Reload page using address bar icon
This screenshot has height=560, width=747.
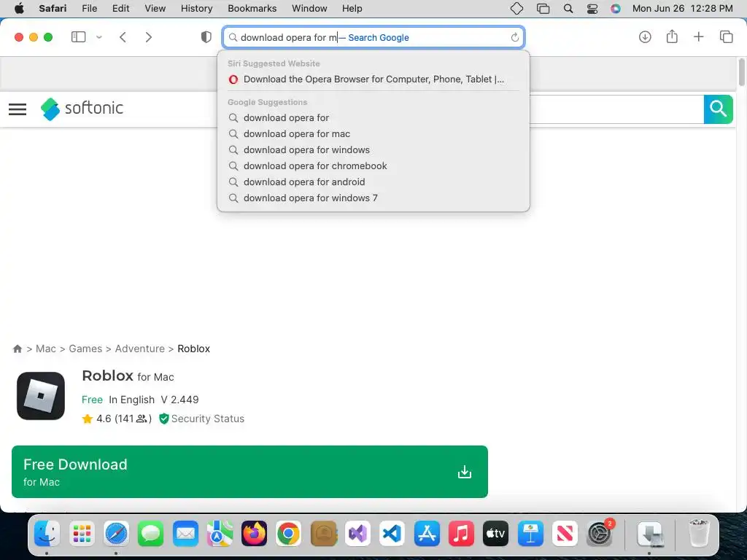point(514,38)
